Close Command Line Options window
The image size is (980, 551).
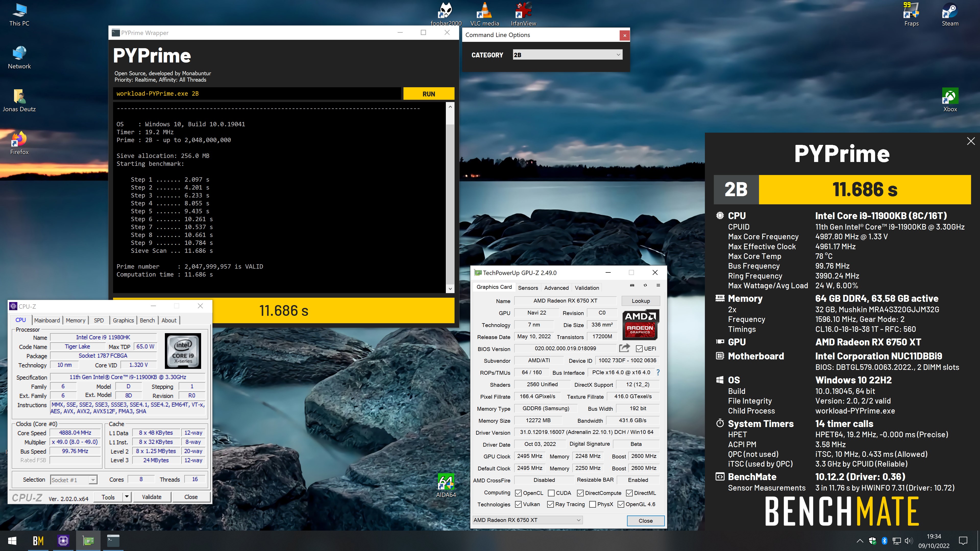pyautogui.click(x=624, y=35)
